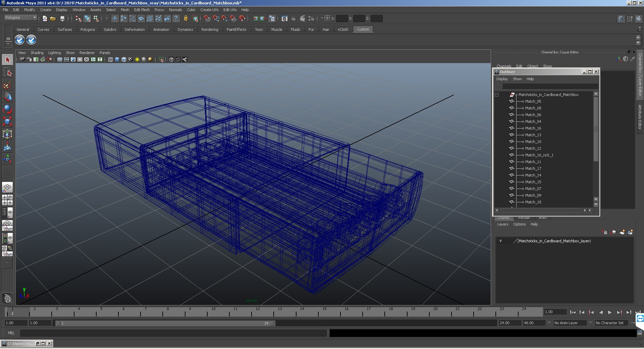This screenshot has width=644, height=349.
Task: Pick the Universal Manipulator tool
Action: pos(7,134)
